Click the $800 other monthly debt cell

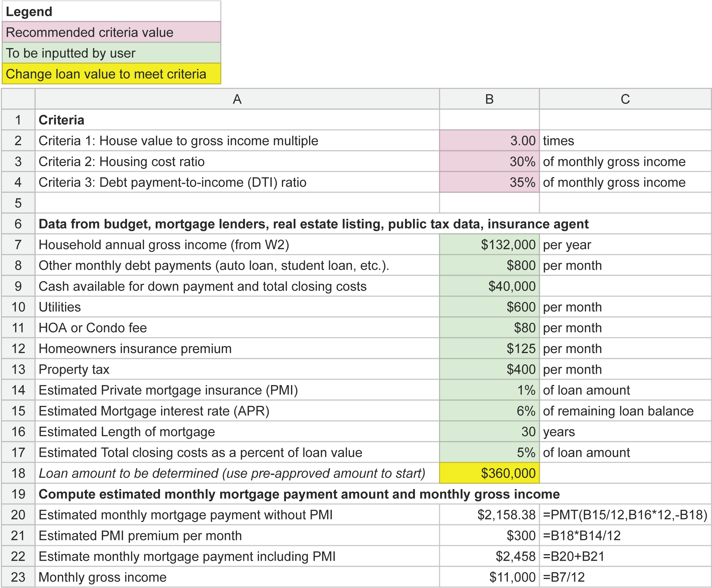(x=489, y=265)
